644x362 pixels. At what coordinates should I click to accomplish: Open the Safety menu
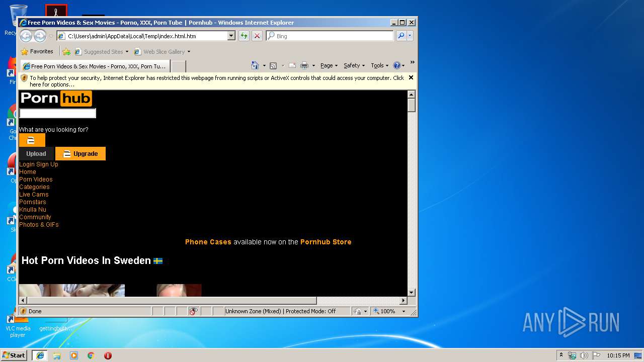pos(354,65)
